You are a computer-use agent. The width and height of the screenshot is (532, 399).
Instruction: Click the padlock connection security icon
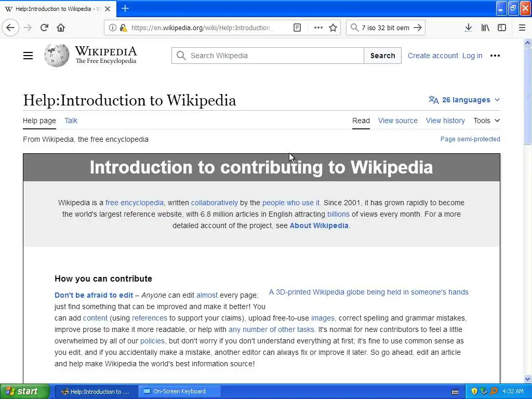(124, 28)
